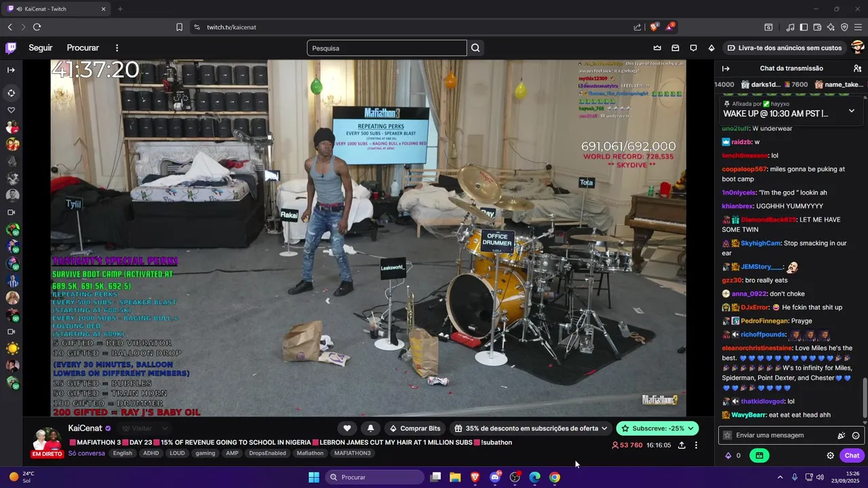Open Twitch notifications inbox icon
This screenshot has height=488, width=868.
(675, 48)
